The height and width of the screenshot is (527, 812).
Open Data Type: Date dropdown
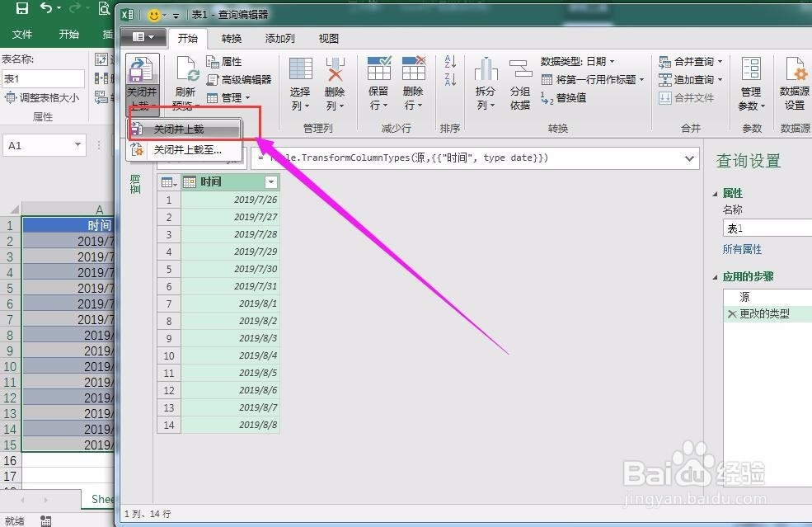pyautogui.click(x=577, y=62)
